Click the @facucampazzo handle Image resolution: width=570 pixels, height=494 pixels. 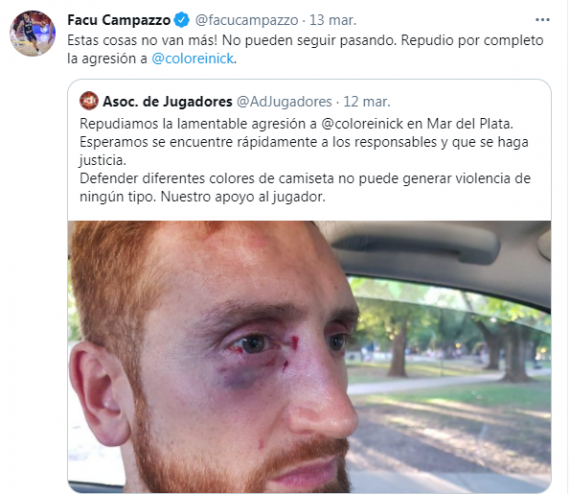[x=246, y=20]
